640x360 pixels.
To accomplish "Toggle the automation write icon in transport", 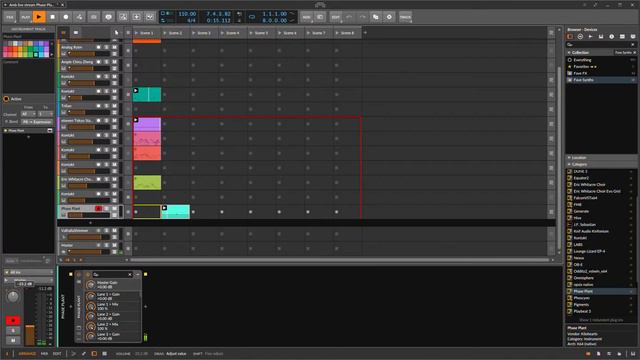I will [x=79, y=17].
